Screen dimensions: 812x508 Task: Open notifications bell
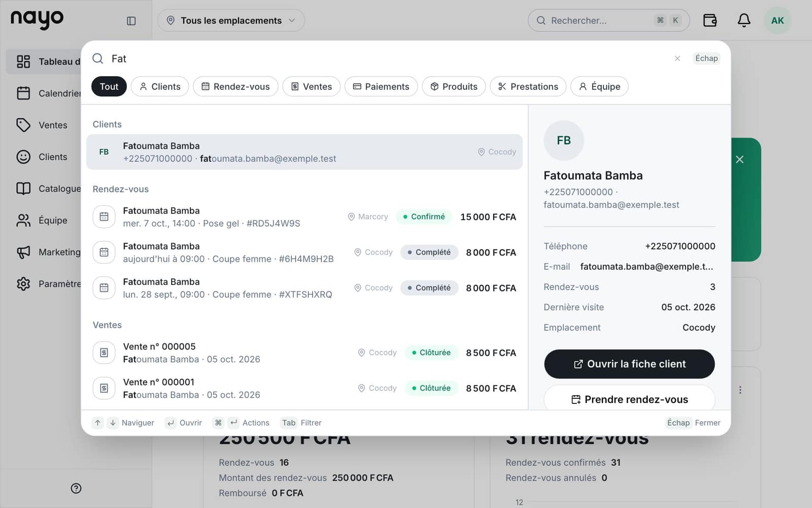coord(743,20)
